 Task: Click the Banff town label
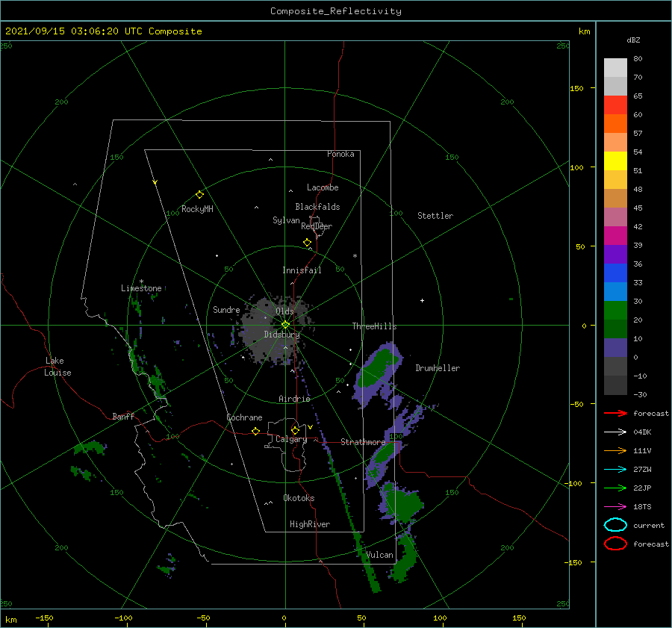pyautogui.click(x=123, y=417)
